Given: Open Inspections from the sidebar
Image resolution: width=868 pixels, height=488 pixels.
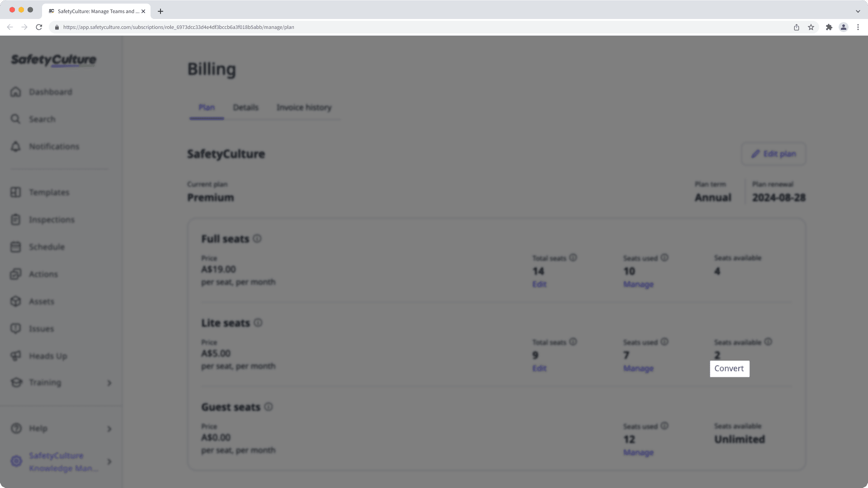Looking at the screenshot, I should coord(52,220).
